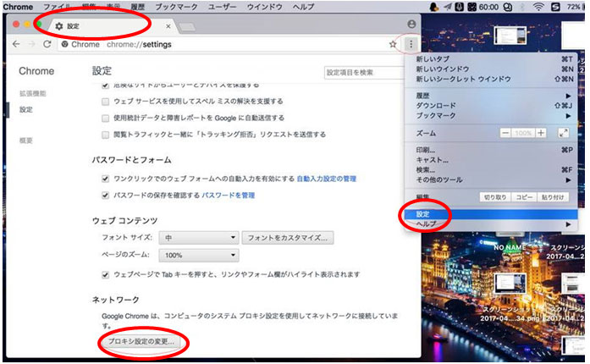This screenshot has width=590, height=364.
Task: Toggle the Do Not Track request checkbox
Action: point(105,135)
